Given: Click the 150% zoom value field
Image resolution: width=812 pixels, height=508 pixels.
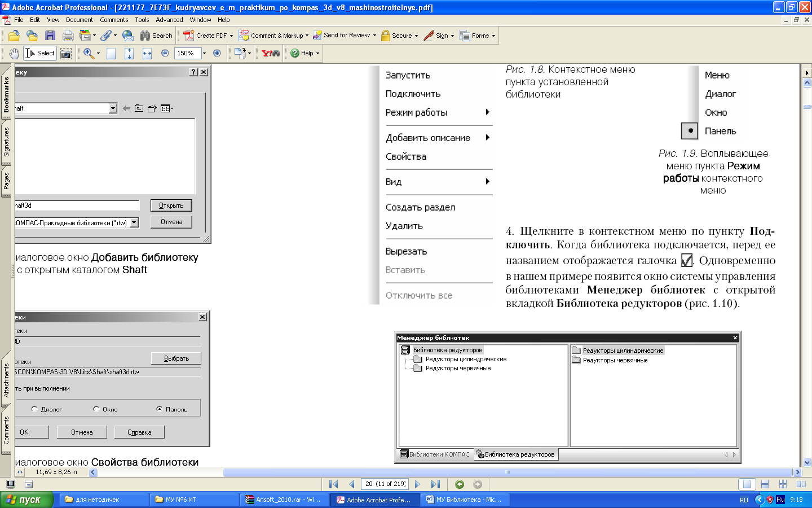Looking at the screenshot, I should pyautogui.click(x=188, y=53).
